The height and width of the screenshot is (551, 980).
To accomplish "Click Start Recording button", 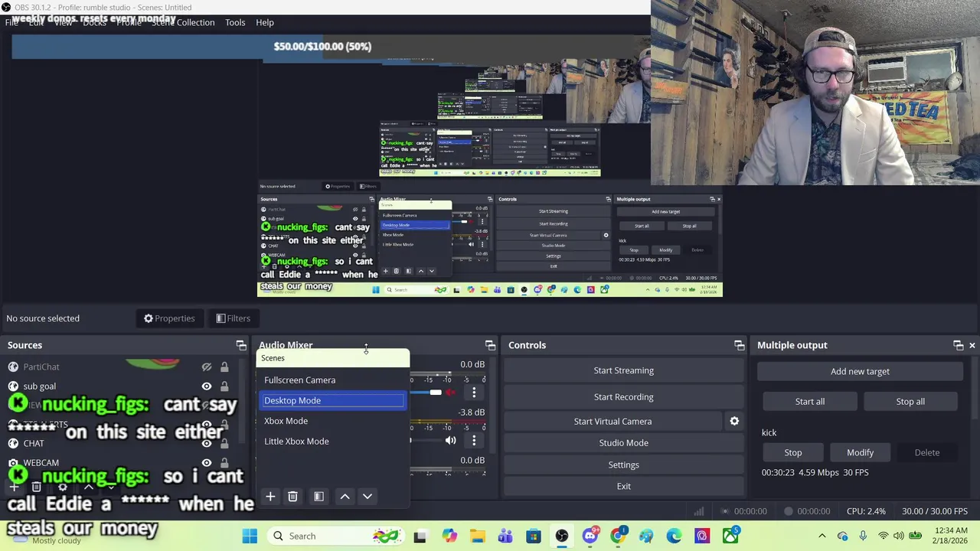I will tap(623, 396).
